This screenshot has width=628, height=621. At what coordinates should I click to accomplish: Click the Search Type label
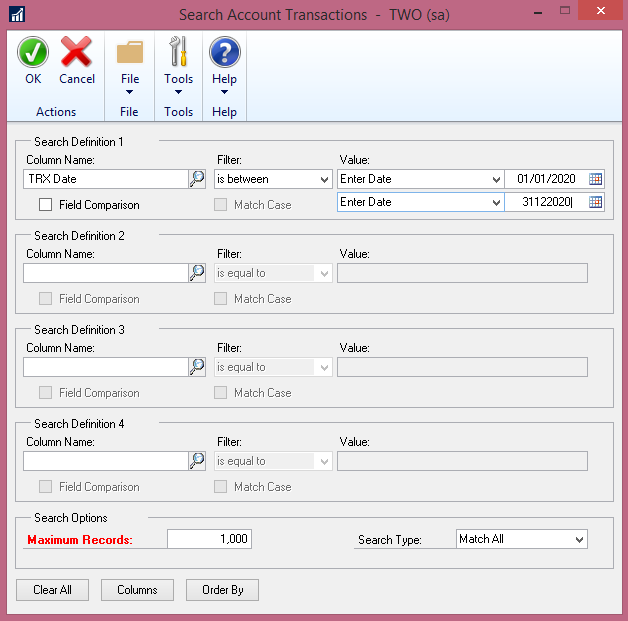coord(390,540)
